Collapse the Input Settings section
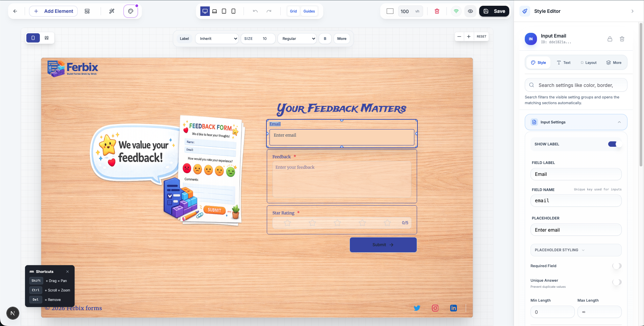Screen dimensions: 644x326 tap(576, 122)
